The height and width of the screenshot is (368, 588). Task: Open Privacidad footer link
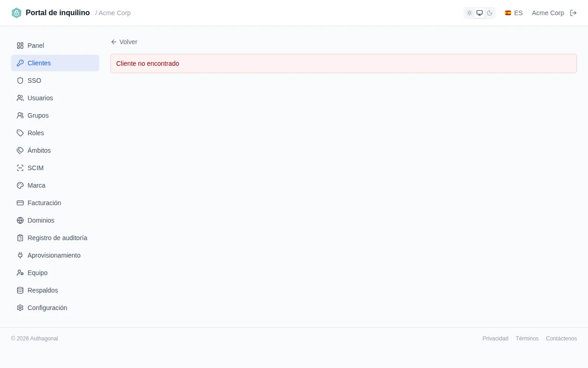(x=495, y=339)
